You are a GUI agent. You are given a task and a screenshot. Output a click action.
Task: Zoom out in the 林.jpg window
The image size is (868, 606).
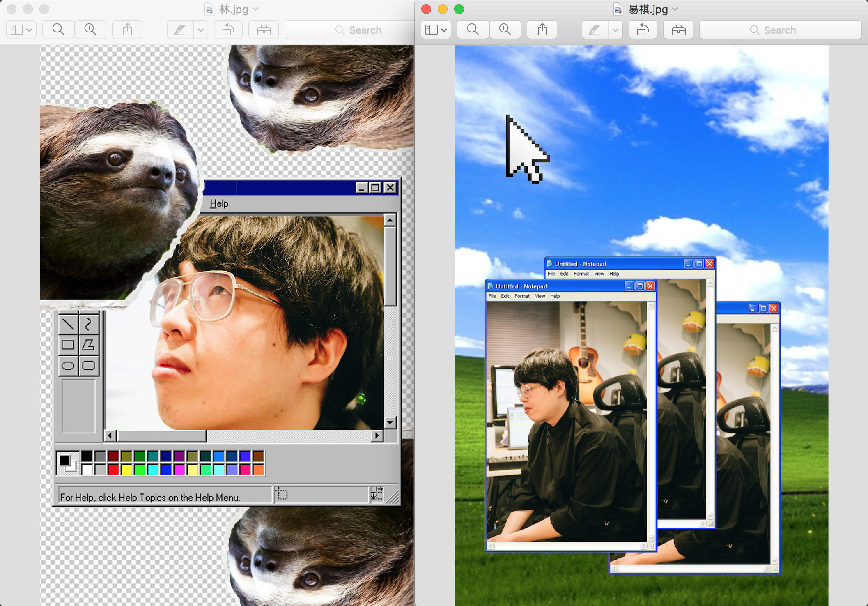(x=58, y=30)
